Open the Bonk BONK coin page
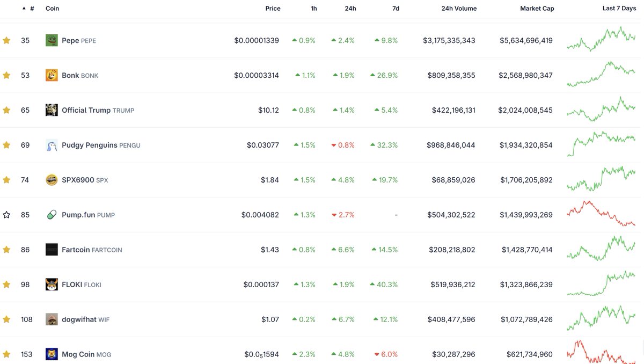Image resolution: width=644 pixels, height=364 pixels. [x=80, y=75]
